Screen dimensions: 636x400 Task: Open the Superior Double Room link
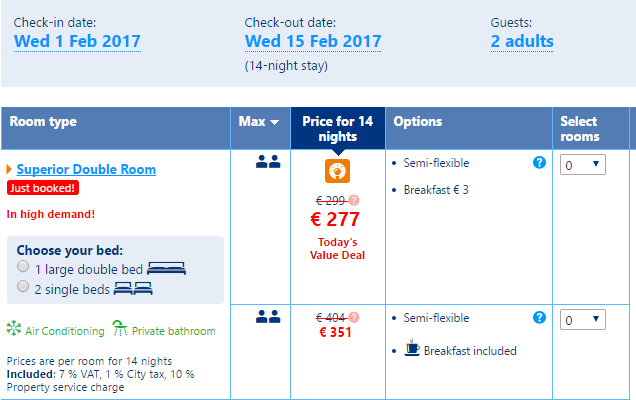click(x=86, y=169)
